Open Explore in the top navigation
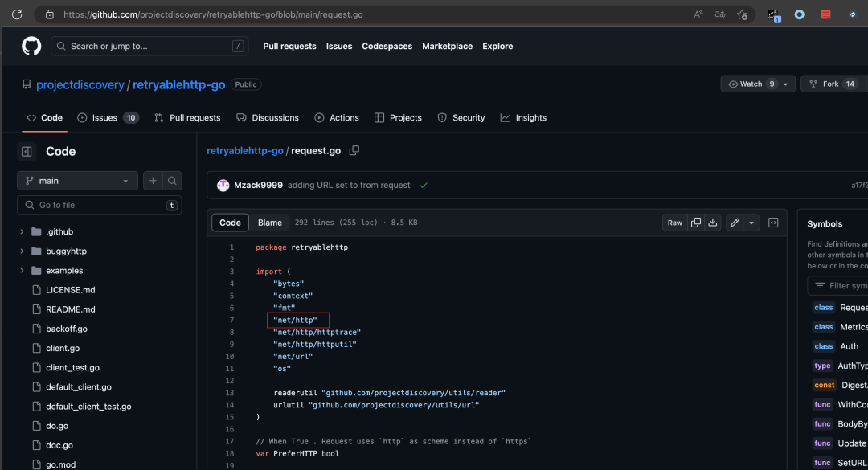 pyautogui.click(x=497, y=47)
